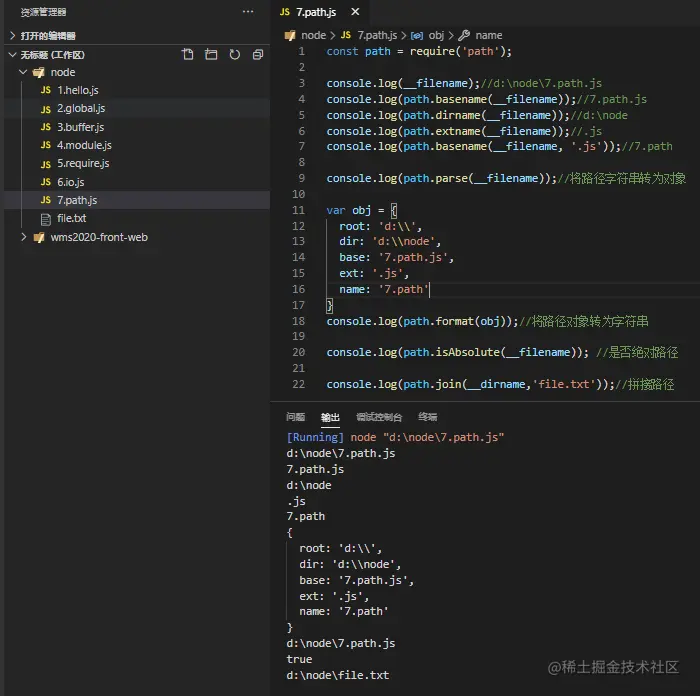Image resolution: width=700 pixels, height=696 pixels.
Task: Click the 'base:' key on line 14
Action: point(354,257)
